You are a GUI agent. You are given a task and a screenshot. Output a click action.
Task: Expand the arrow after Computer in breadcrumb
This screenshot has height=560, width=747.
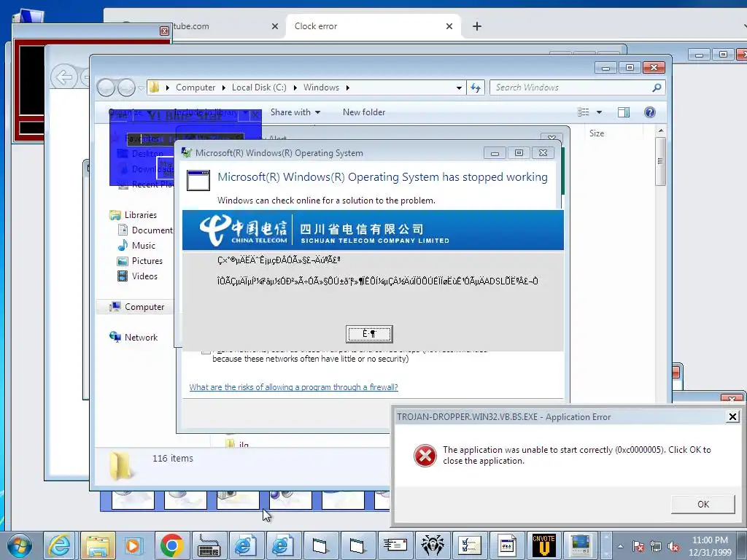pos(223,87)
